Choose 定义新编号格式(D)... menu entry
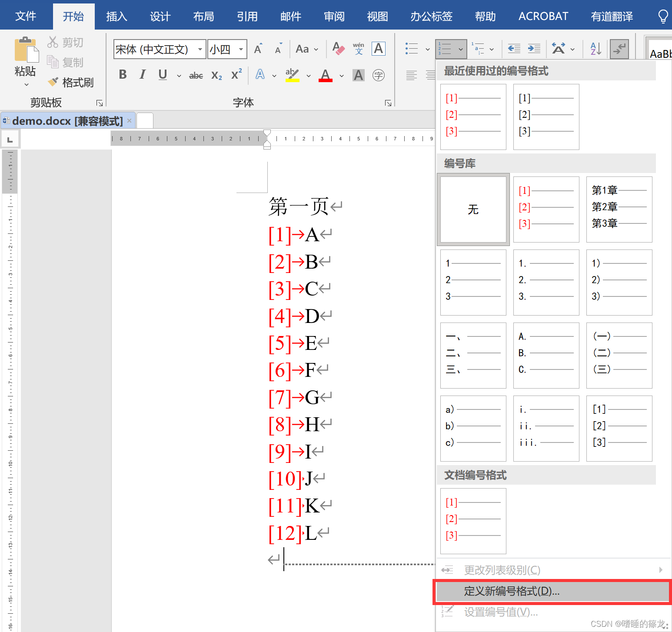Image resolution: width=672 pixels, height=632 pixels. point(552,591)
